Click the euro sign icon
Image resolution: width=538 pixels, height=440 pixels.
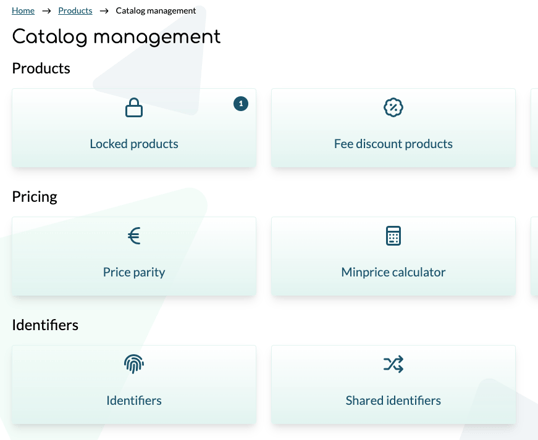click(x=134, y=236)
